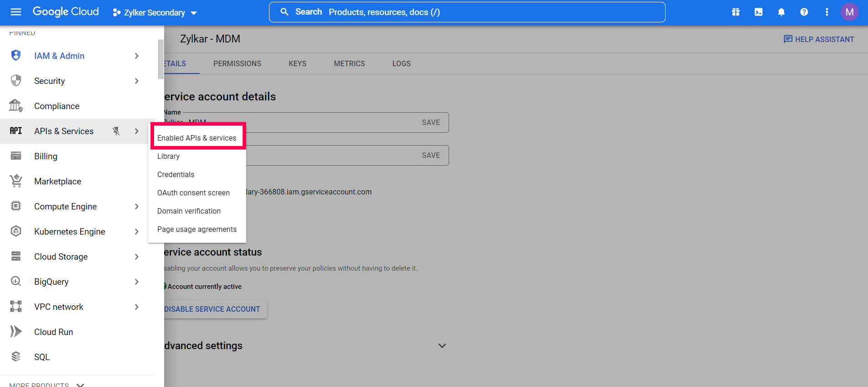Viewport: 868px width, 387px height.
Task: Open the Zylker Secondary project selector
Action: (x=155, y=13)
